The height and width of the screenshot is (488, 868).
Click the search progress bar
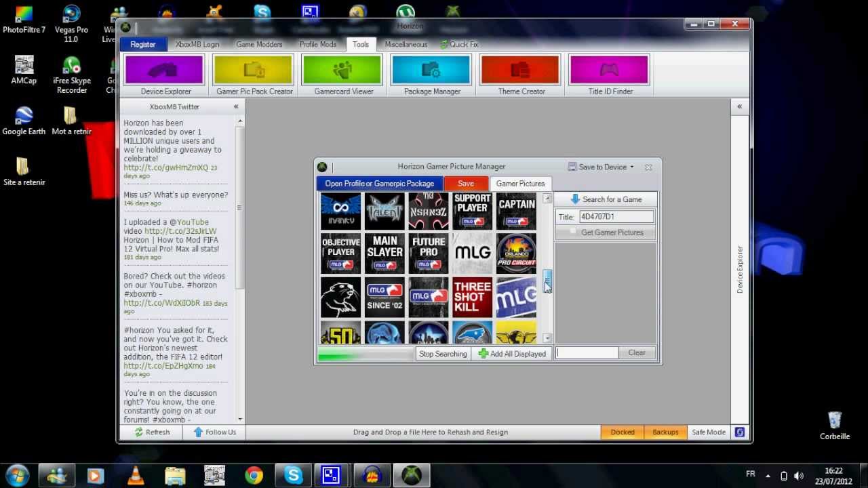coord(366,354)
